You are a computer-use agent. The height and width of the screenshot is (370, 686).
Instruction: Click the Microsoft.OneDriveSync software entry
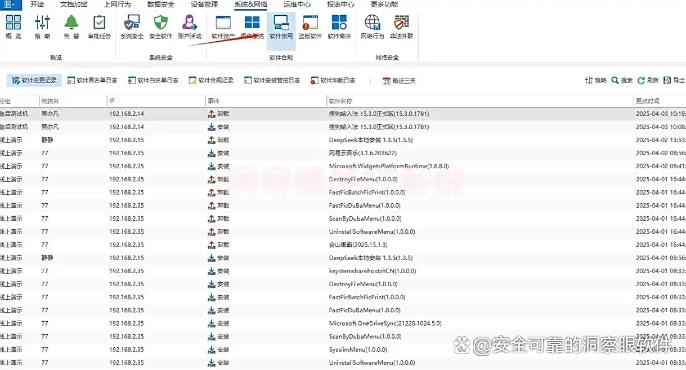[385, 324]
